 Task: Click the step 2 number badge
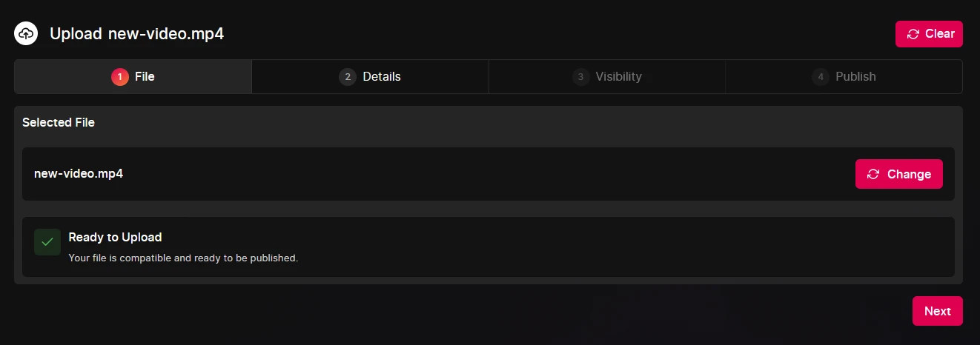[x=348, y=76]
